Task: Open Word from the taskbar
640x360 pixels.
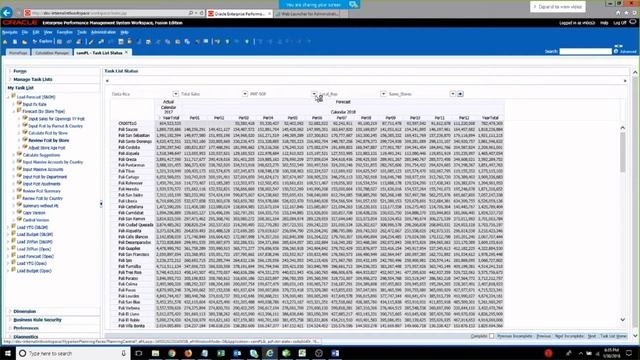Action: pyautogui.click(x=335, y=353)
